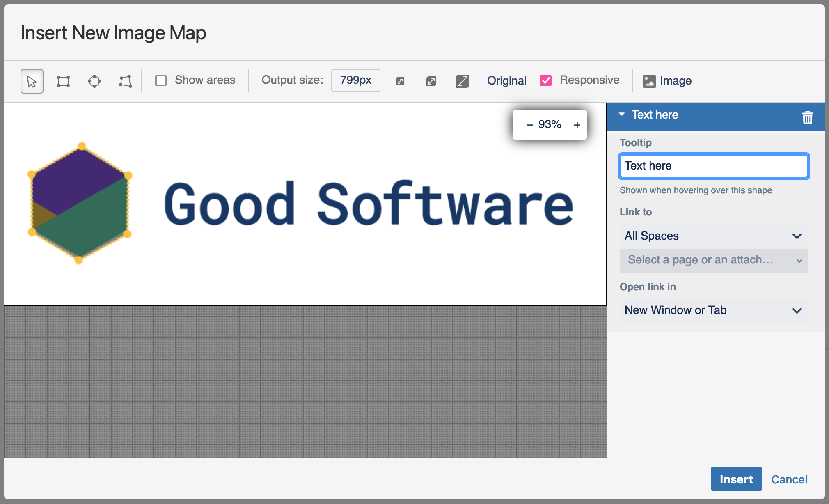Open the New Window or Tab dropdown
Image resolution: width=829 pixels, height=504 pixels.
tap(713, 310)
